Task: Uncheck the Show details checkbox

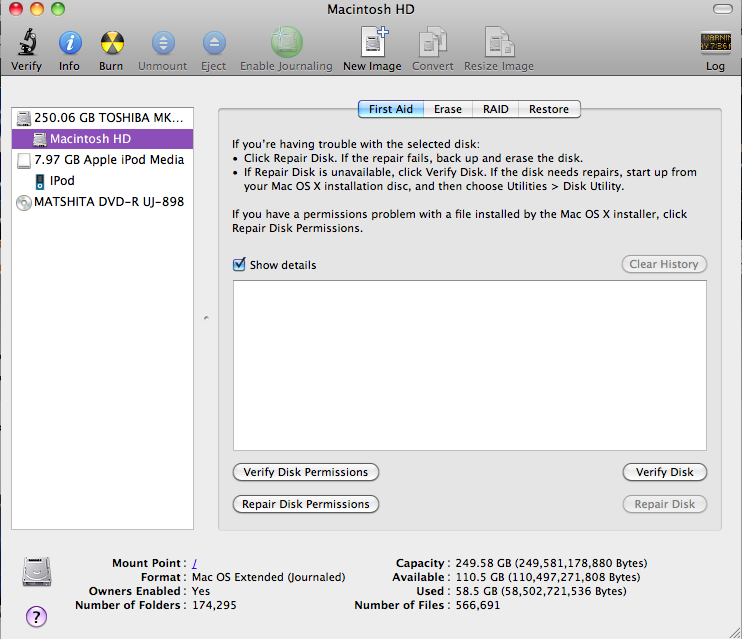Action: [239, 264]
